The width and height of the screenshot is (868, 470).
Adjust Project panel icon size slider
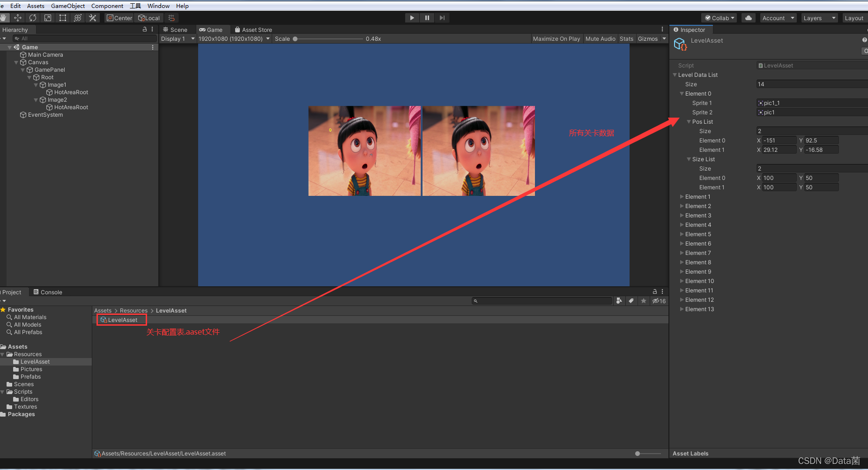click(x=649, y=453)
